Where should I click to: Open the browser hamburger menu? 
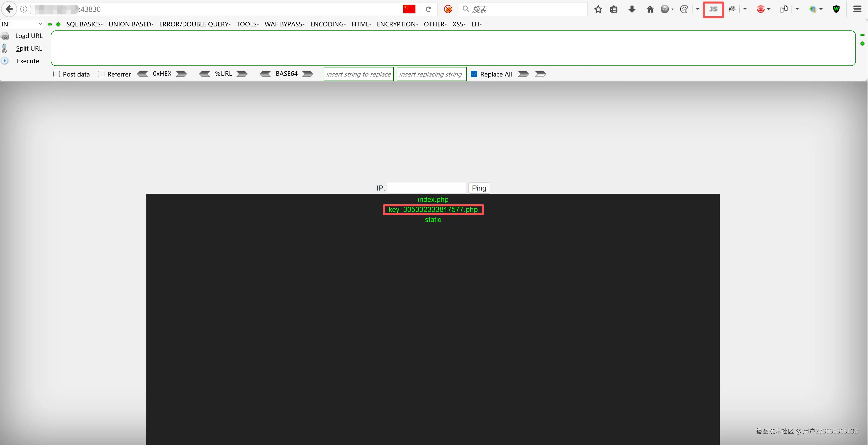(857, 9)
